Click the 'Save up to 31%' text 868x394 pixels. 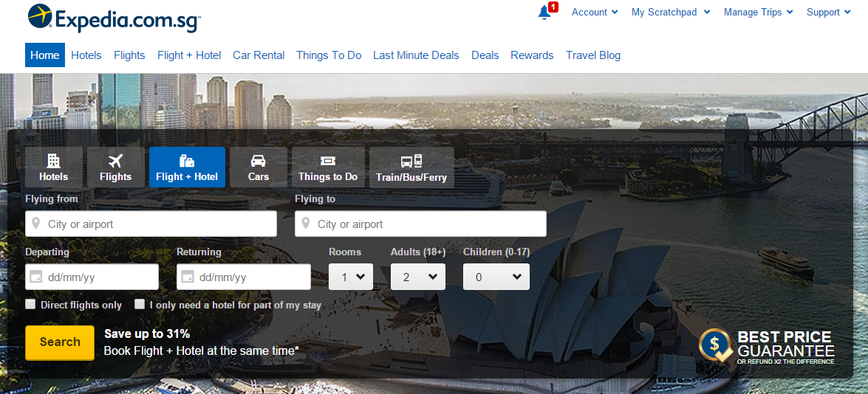147,333
